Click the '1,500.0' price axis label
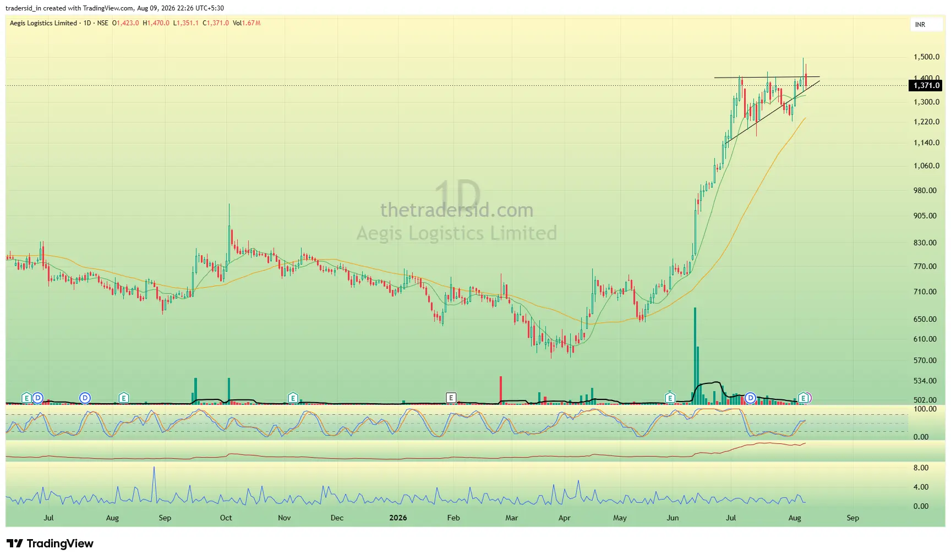 (926, 57)
